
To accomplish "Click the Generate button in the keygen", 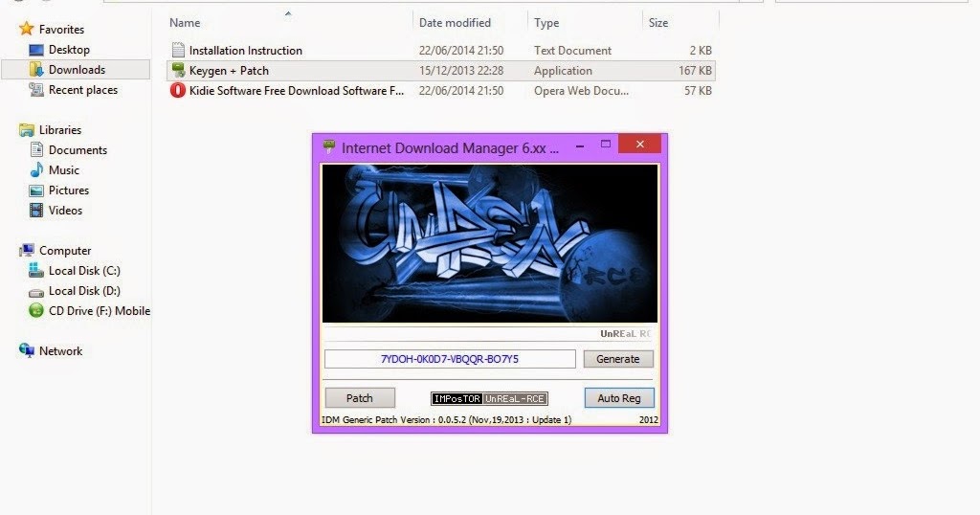I will (618, 359).
